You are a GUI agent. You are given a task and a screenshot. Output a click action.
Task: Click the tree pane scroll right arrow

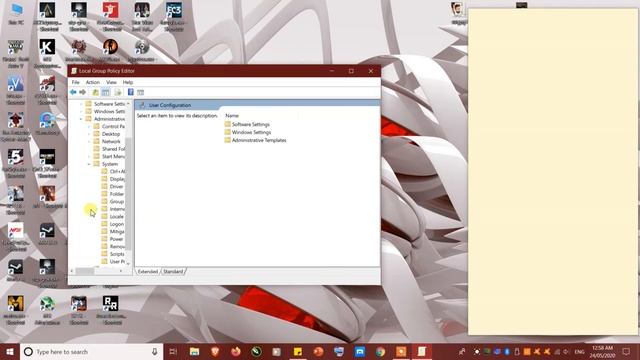point(121,271)
